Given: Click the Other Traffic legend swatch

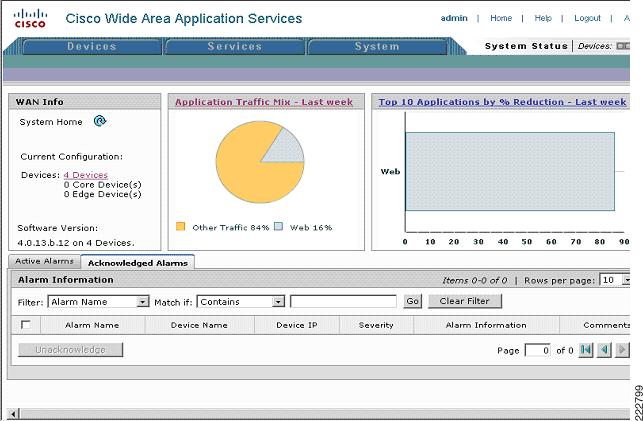Looking at the screenshot, I should [180, 227].
